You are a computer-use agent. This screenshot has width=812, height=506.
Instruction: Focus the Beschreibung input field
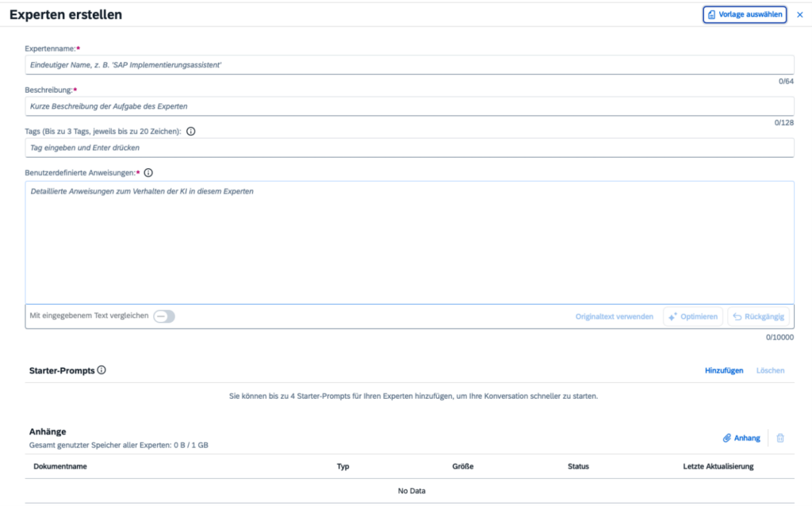pyautogui.click(x=409, y=106)
